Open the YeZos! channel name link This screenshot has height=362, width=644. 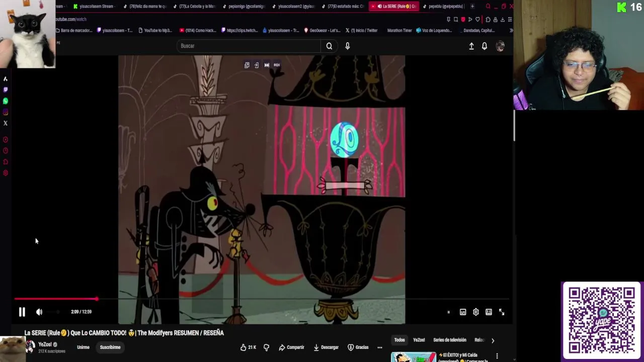tap(45, 344)
